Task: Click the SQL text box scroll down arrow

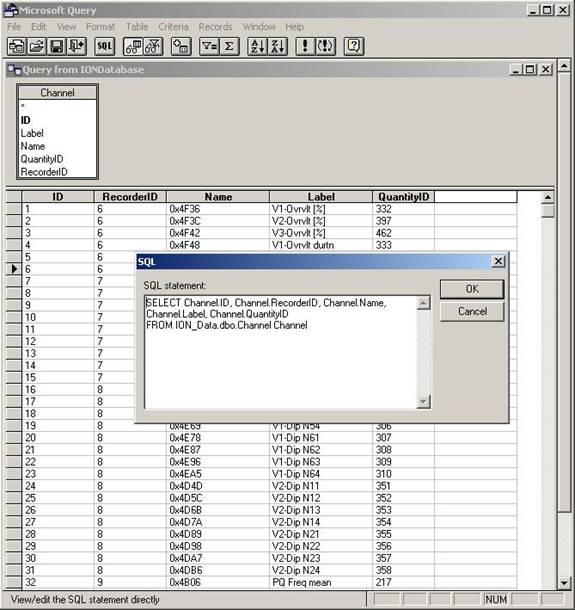Action: pos(423,401)
